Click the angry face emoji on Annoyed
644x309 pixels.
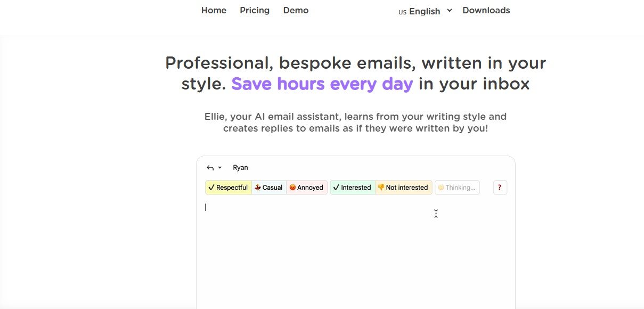pyautogui.click(x=292, y=188)
